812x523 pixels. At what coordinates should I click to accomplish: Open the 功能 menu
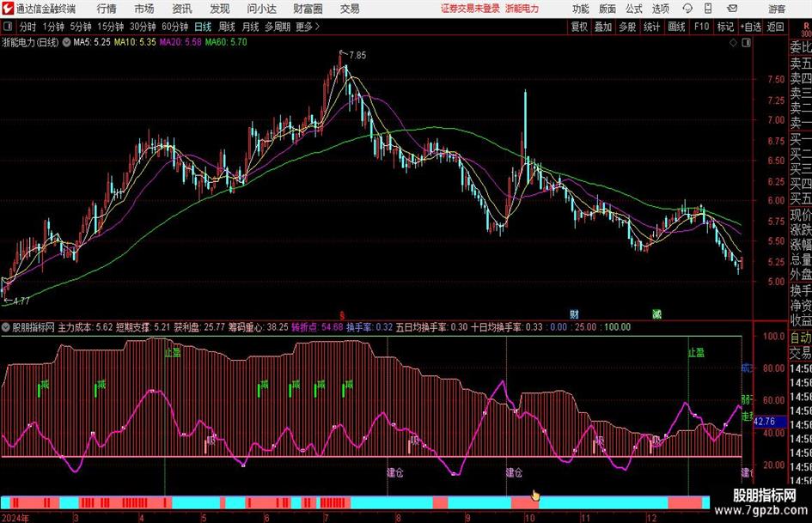click(x=581, y=9)
